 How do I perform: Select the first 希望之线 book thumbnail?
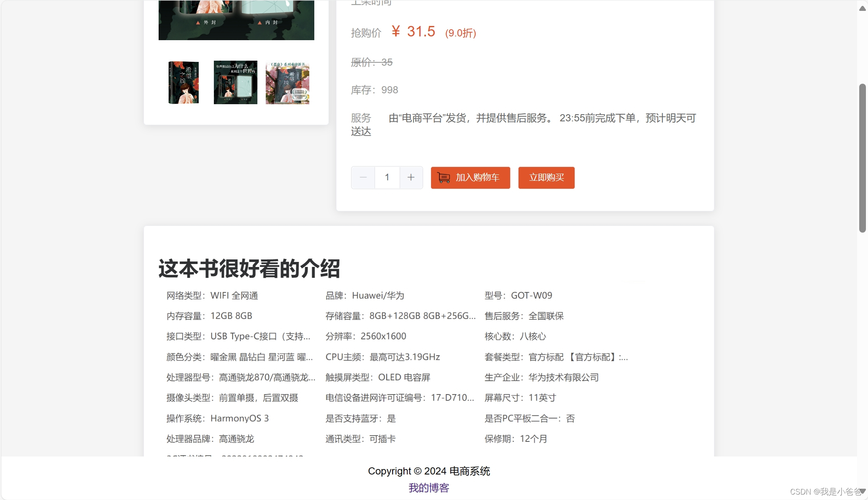184,82
